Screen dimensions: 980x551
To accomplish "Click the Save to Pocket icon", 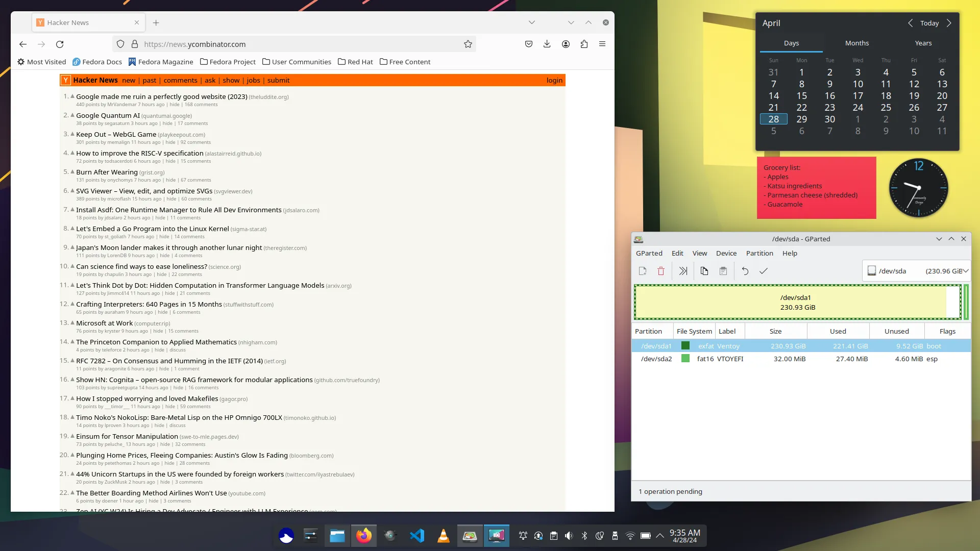I will (x=529, y=44).
